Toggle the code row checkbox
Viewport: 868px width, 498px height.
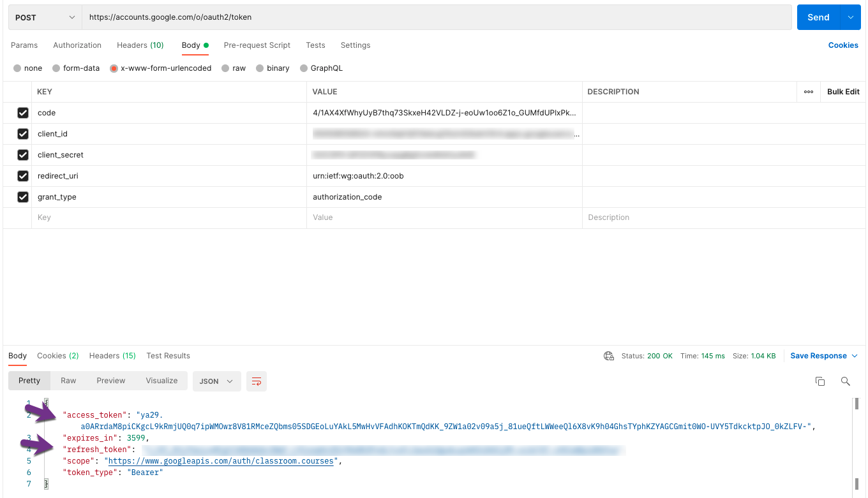pyautogui.click(x=23, y=113)
